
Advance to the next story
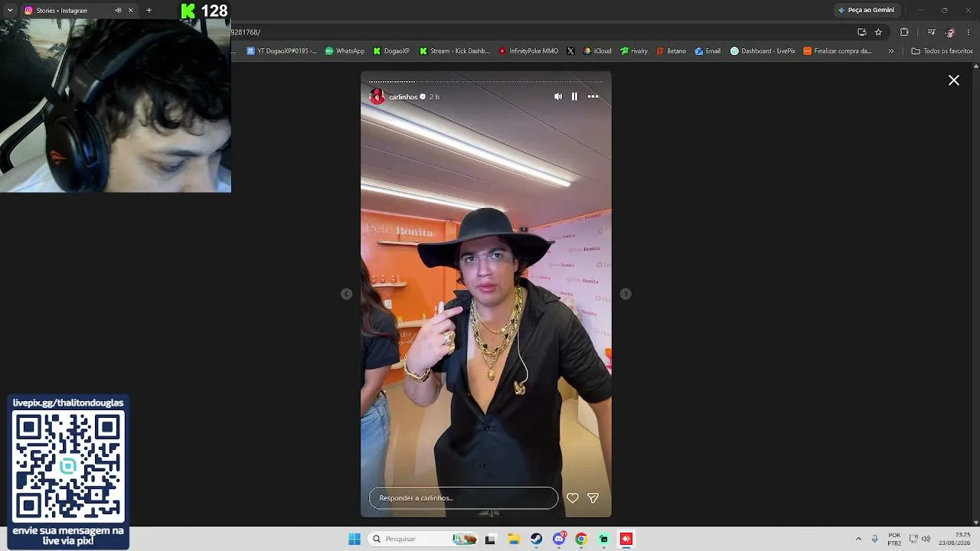626,294
